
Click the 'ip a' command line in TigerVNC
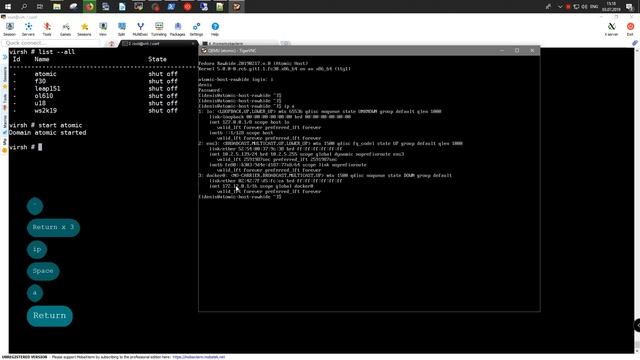click(246, 106)
